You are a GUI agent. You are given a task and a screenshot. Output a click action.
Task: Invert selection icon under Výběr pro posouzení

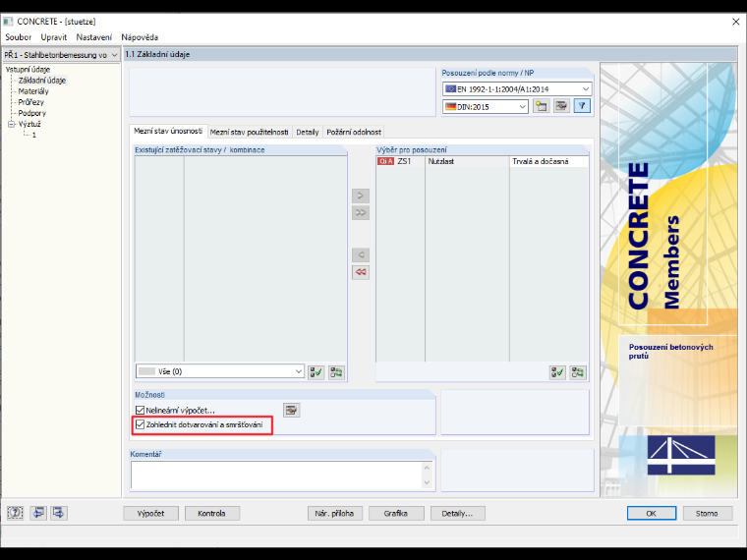coord(578,372)
